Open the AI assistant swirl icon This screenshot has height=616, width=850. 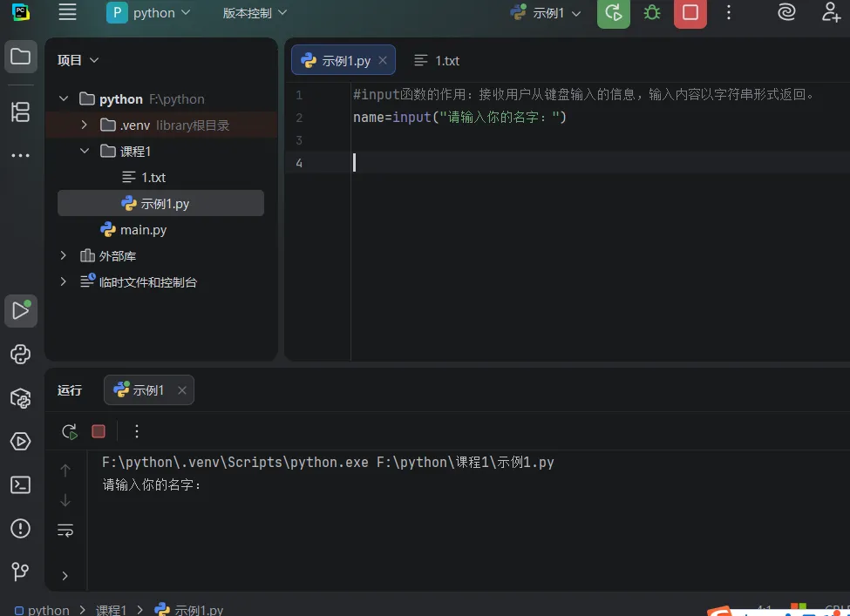[786, 12]
